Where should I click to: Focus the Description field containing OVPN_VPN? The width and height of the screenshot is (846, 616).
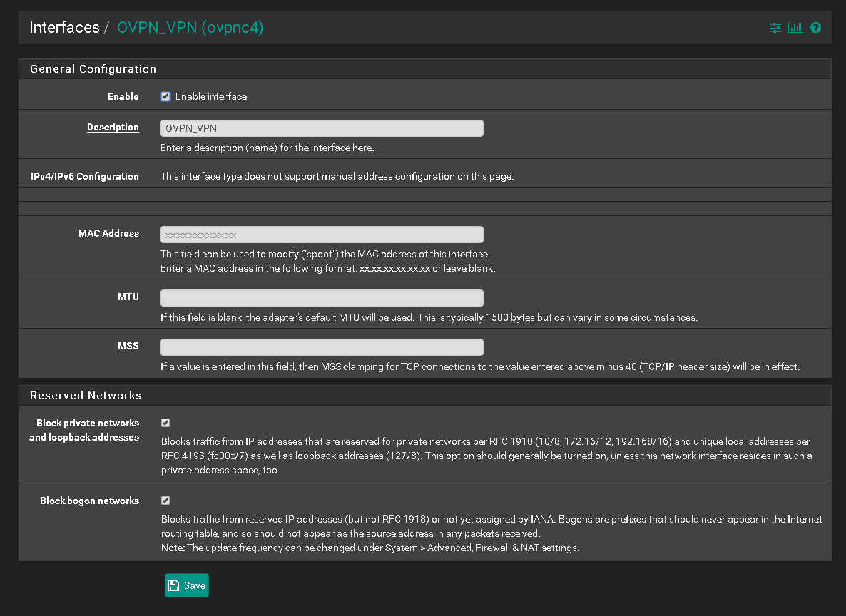tap(322, 128)
